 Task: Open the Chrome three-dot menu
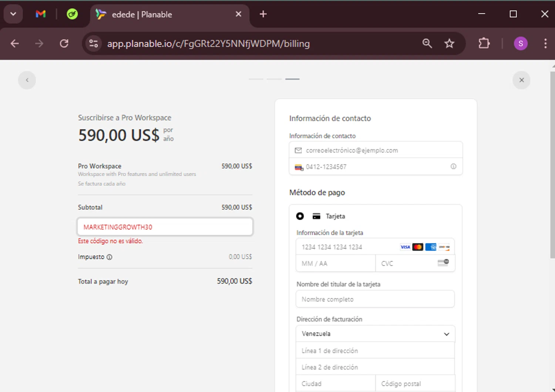pos(545,44)
